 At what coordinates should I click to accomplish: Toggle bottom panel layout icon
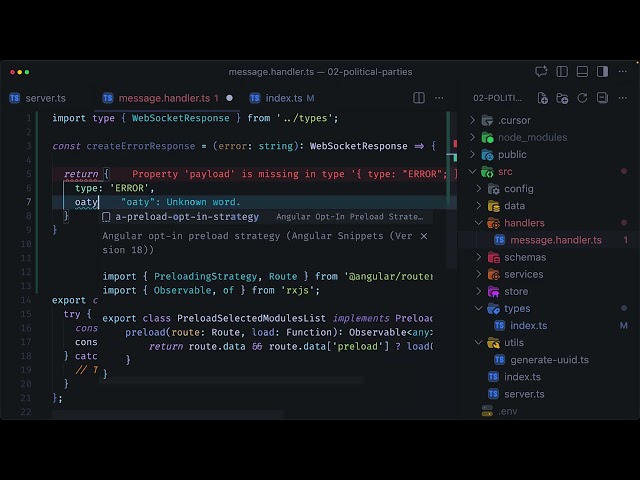click(x=582, y=72)
